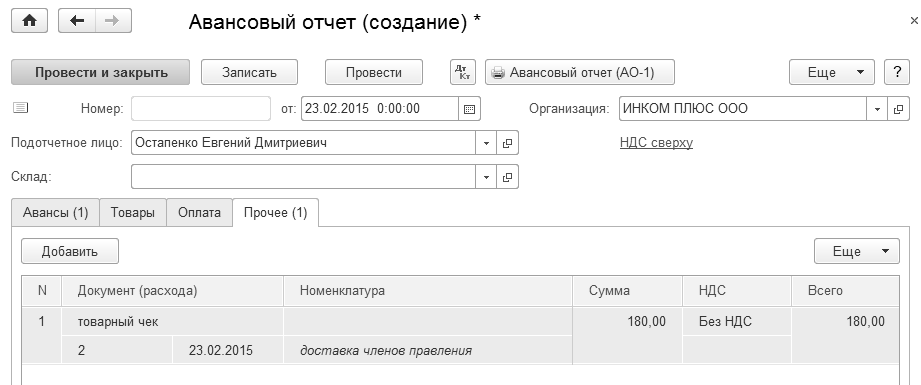Switch to the Товары tab
The image size is (921, 385).
pyautogui.click(x=133, y=212)
